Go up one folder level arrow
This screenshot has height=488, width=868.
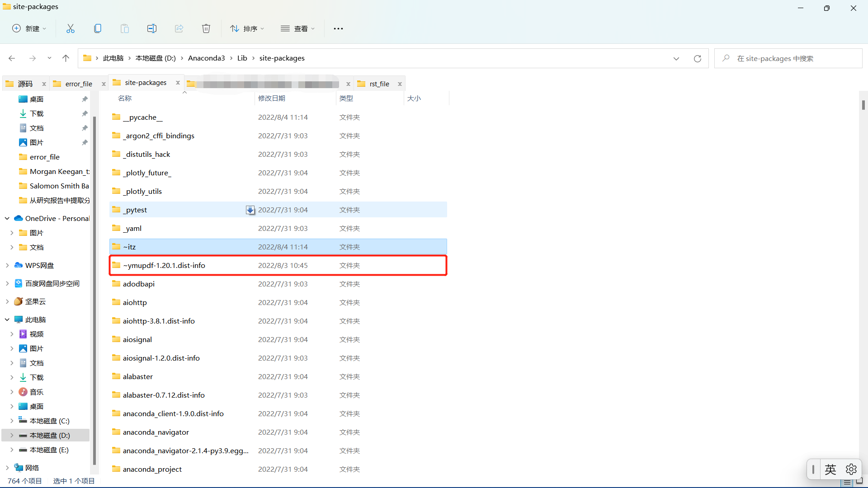[x=66, y=58]
